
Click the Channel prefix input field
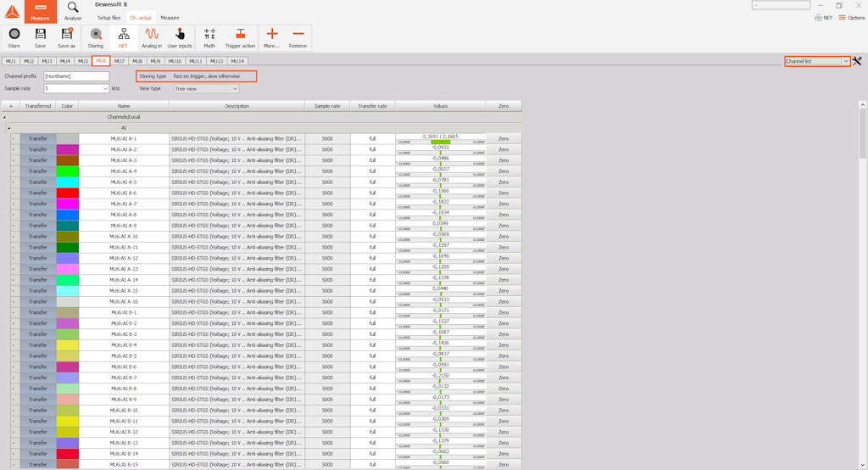click(x=76, y=76)
